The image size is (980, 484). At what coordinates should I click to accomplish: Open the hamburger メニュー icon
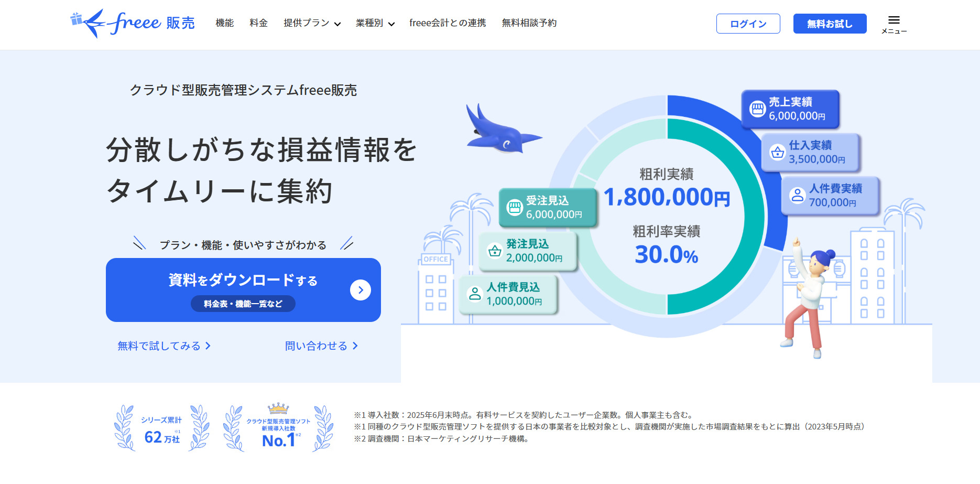[x=894, y=24]
